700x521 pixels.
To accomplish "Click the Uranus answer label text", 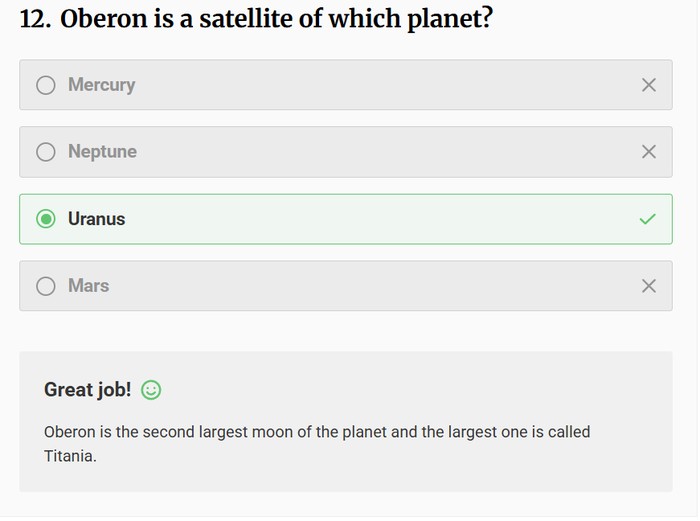I will (x=96, y=219).
